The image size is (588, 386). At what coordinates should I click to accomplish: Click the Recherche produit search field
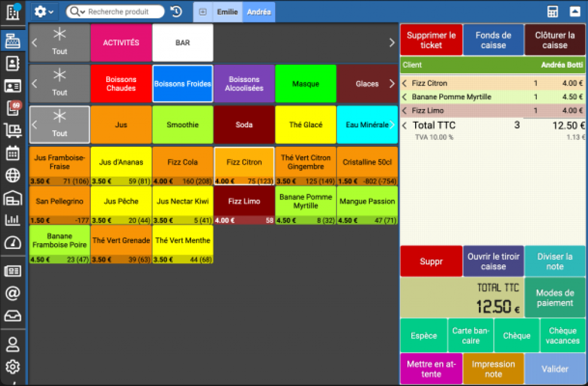click(x=119, y=11)
